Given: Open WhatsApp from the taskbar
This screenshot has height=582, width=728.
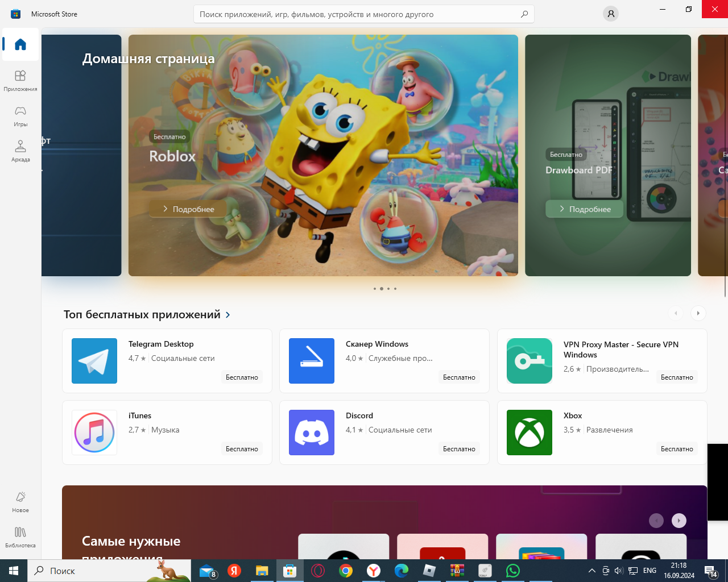Looking at the screenshot, I should (x=512, y=571).
